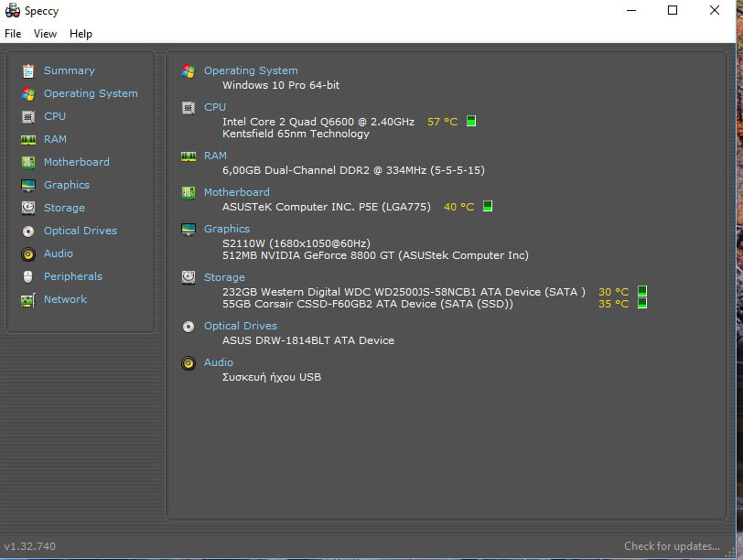Click the Optical Drives disc icon in sidebar
Image resolution: width=743 pixels, height=560 pixels.
pos(28,231)
